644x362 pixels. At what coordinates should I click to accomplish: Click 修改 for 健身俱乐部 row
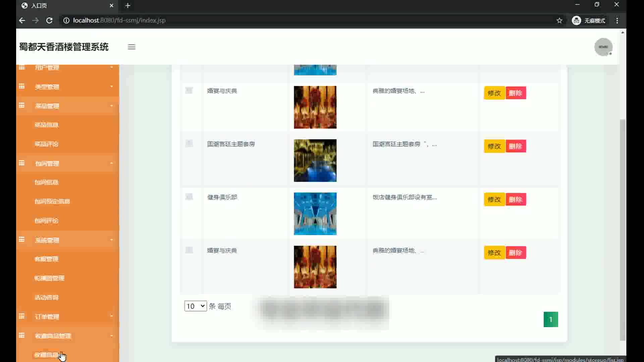pos(494,199)
